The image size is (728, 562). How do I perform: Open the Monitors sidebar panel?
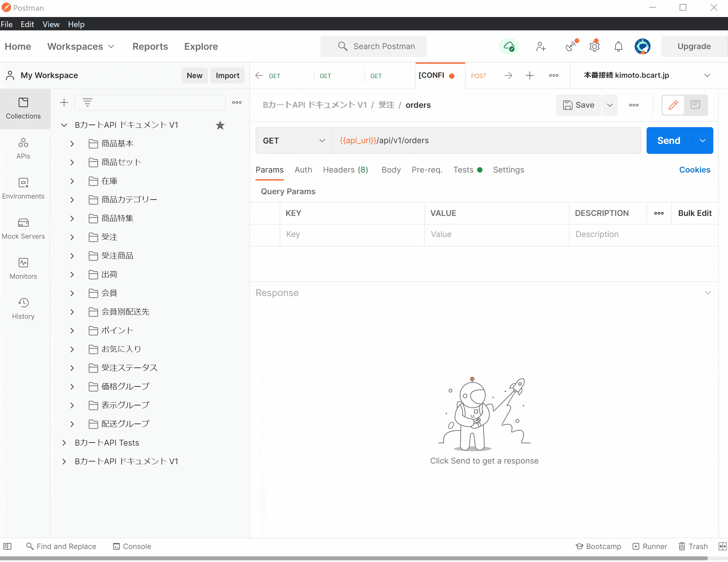(23, 269)
